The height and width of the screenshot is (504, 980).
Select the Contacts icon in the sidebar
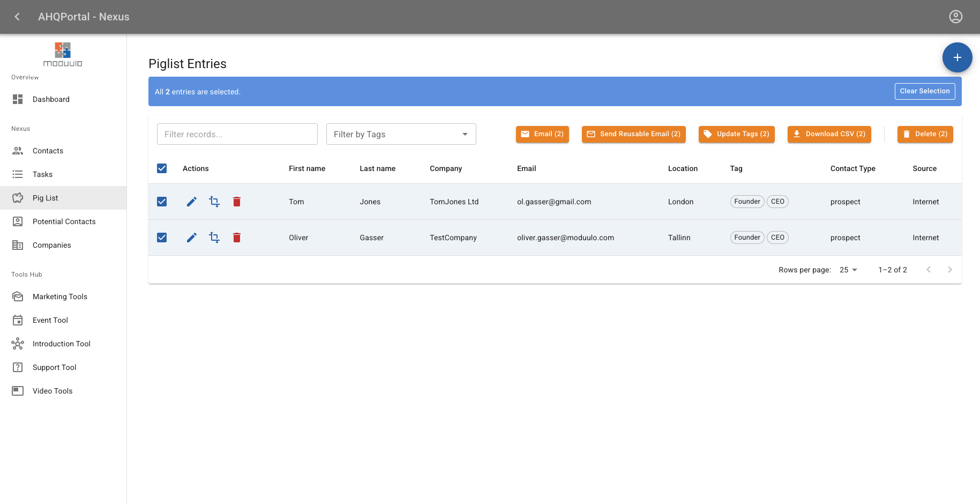click(18, 151)
